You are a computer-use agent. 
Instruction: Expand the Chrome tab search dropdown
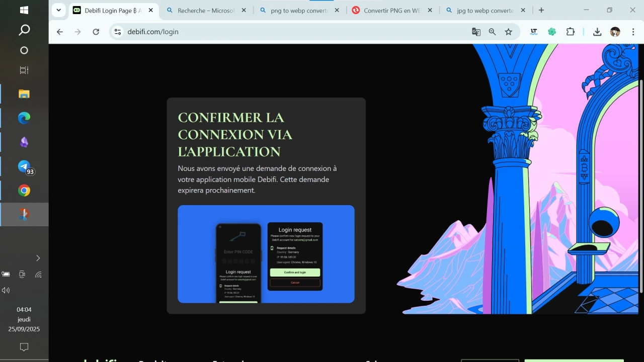click(59, 10)
